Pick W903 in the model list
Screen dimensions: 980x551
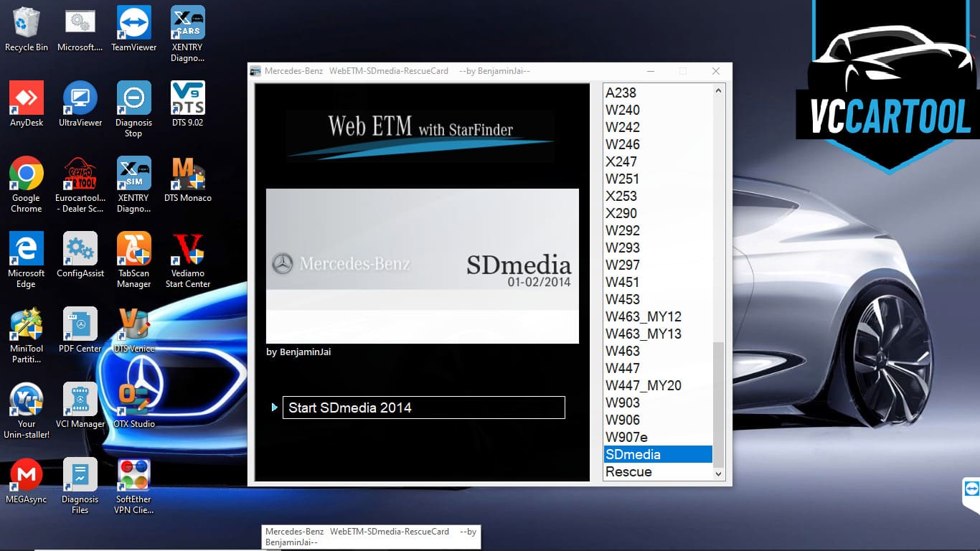click(658, 402)
